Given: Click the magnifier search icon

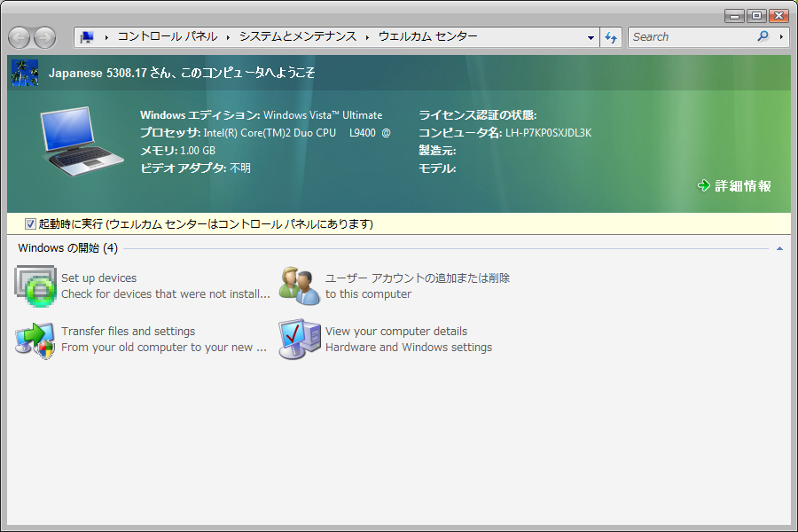Looking at the screenshot, I should [x=763, y=36].
